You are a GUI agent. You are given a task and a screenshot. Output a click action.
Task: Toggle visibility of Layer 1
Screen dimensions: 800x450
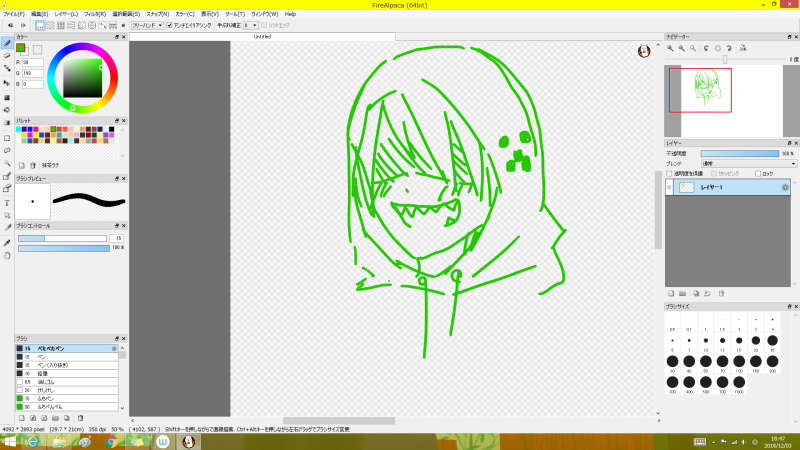click(x=669, y=187)
